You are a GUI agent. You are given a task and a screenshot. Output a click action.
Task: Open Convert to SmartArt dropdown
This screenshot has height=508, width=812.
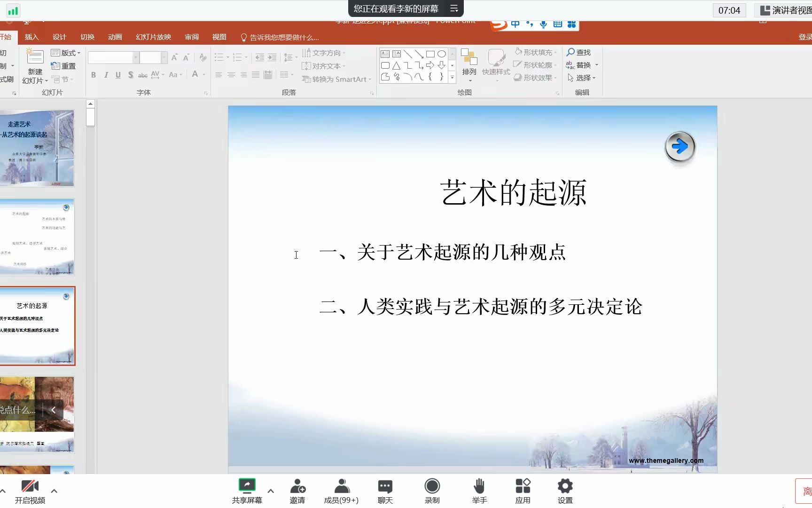point(336,79)
